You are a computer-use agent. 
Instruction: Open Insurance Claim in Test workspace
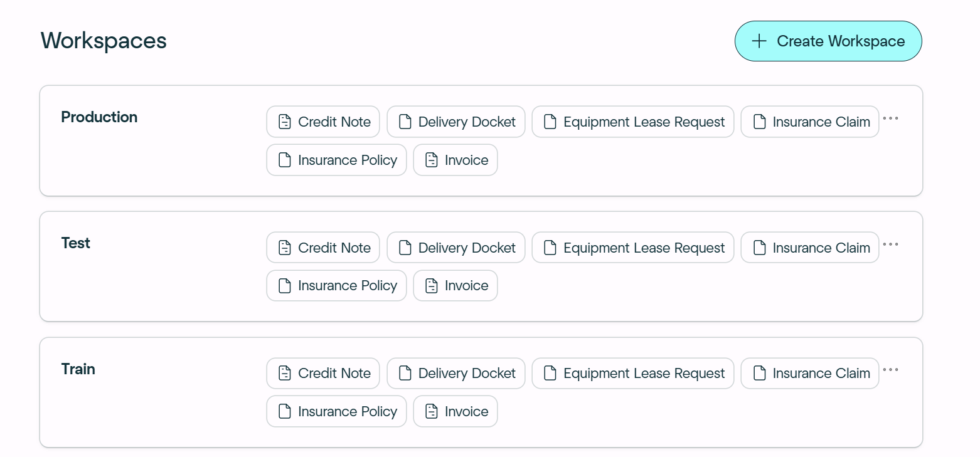pos(810,248)
